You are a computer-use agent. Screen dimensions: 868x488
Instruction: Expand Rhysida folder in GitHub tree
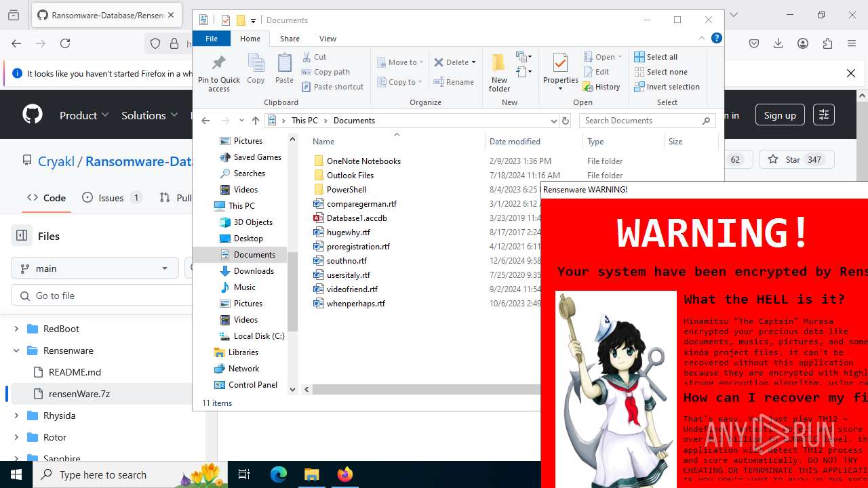pyautogui.click(x=16, y=415)
